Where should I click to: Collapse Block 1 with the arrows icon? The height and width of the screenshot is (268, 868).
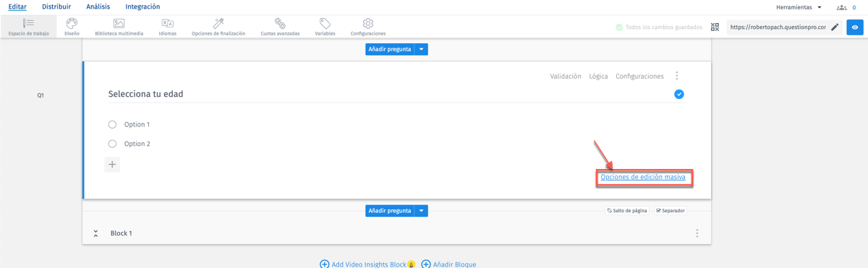click(x=95, y=233)
